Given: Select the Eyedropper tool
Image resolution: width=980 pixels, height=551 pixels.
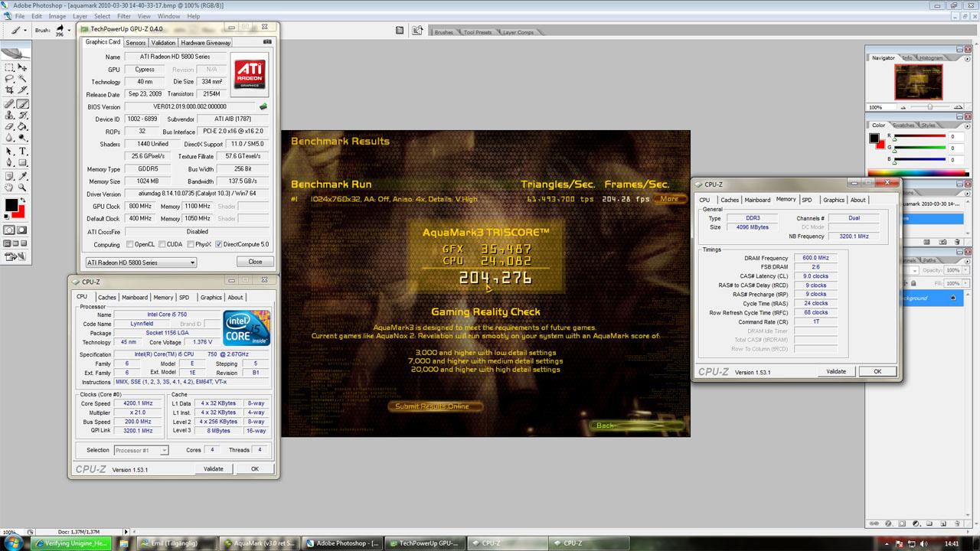Looking at the screenshot, I should [x=22, y=176].
